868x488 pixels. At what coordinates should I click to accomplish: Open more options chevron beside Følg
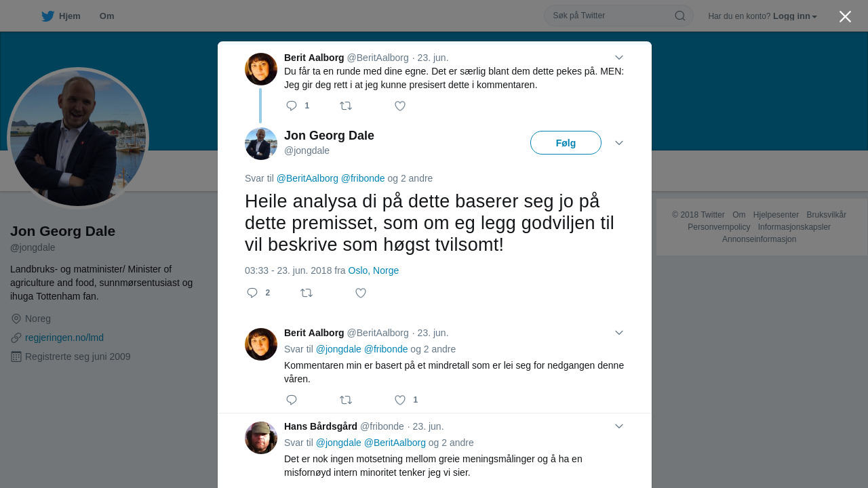point(619,143)
